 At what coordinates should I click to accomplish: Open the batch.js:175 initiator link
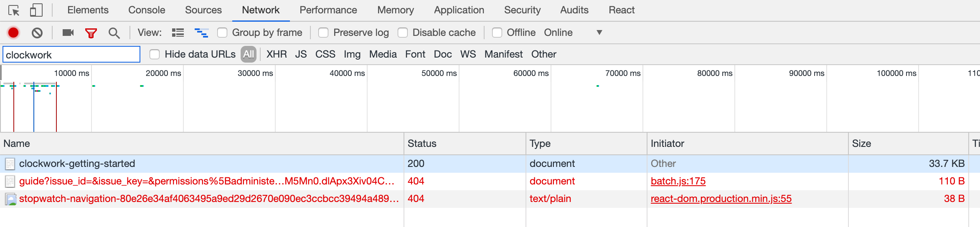pyautogui.click(x=678, y=181)
